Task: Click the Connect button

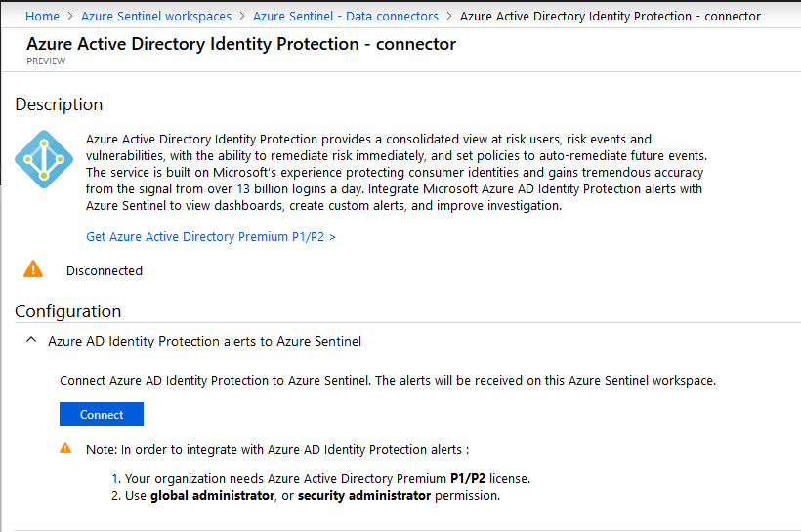Action: click(x=102, y=414)
